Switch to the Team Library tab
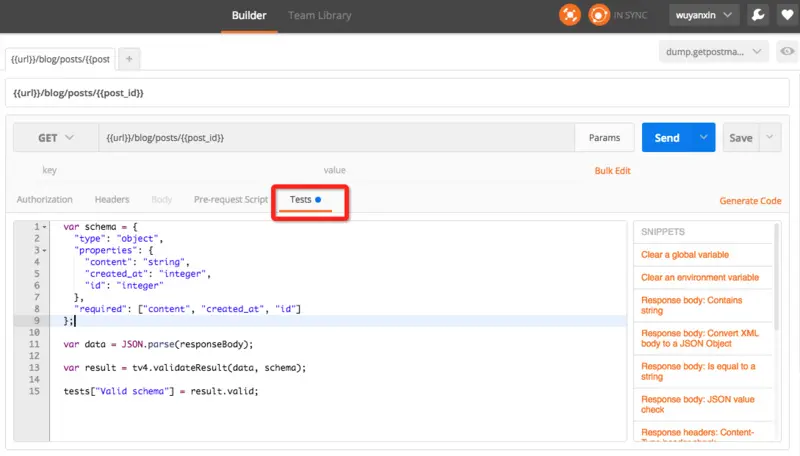The width and height of the screenshot is (800, 456). pos(319,15)
